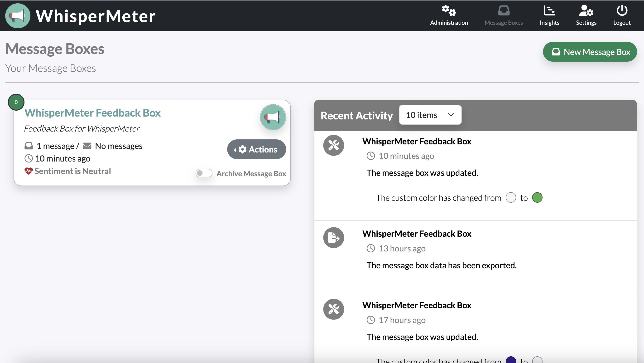
Task: Click the 17 hours ago entry's Feedback Box title
Action: pos(417,305)
